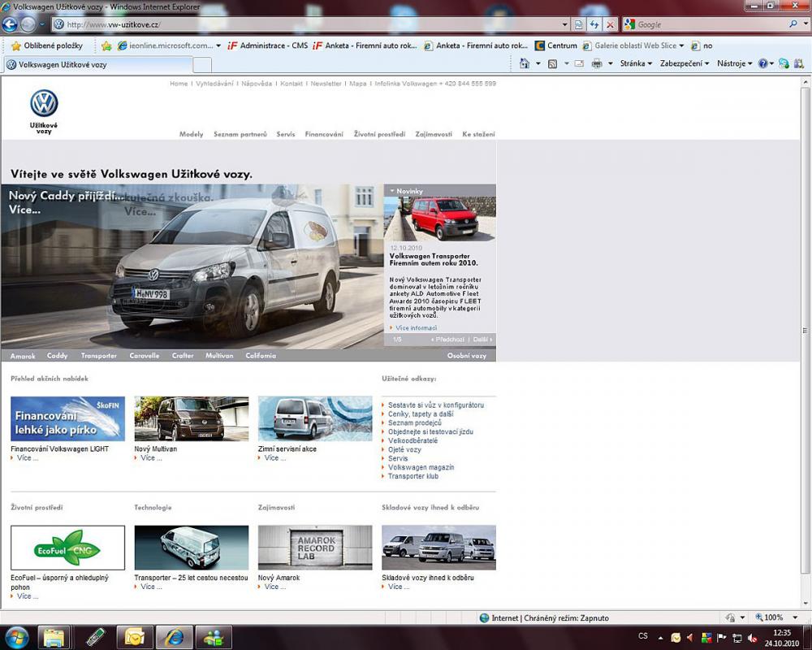Open the Amarok Record Lab thumbnail
Screen dimensions: 812x650
pyautogui.click(x=315, y=548)
